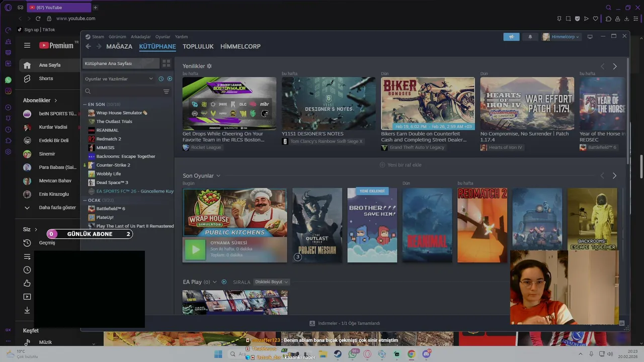
Task: Open the Yardım menu
Action: pos(181,37)
